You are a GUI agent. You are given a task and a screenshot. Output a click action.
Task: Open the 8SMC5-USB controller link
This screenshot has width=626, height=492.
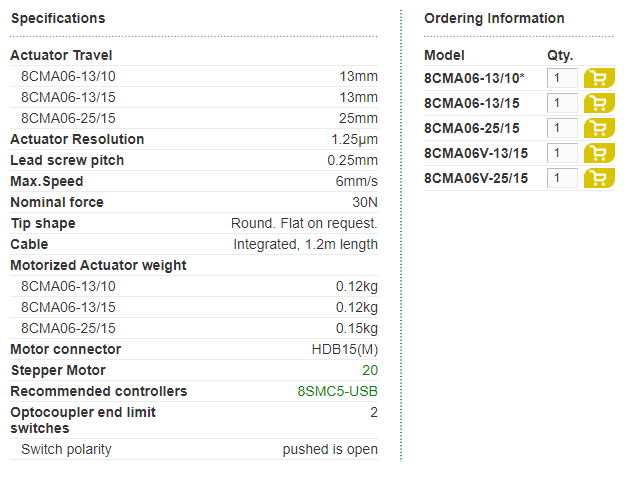(337, 391)
